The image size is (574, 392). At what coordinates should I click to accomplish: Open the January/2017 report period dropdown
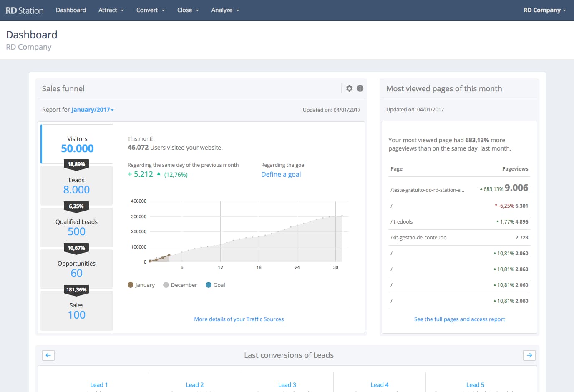(x=92, y=110)
